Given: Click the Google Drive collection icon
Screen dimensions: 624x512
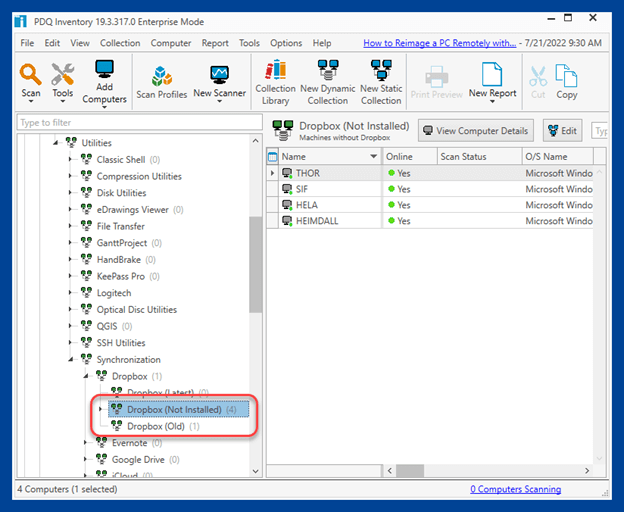Looking at the screenshot, I should (101, 459).
